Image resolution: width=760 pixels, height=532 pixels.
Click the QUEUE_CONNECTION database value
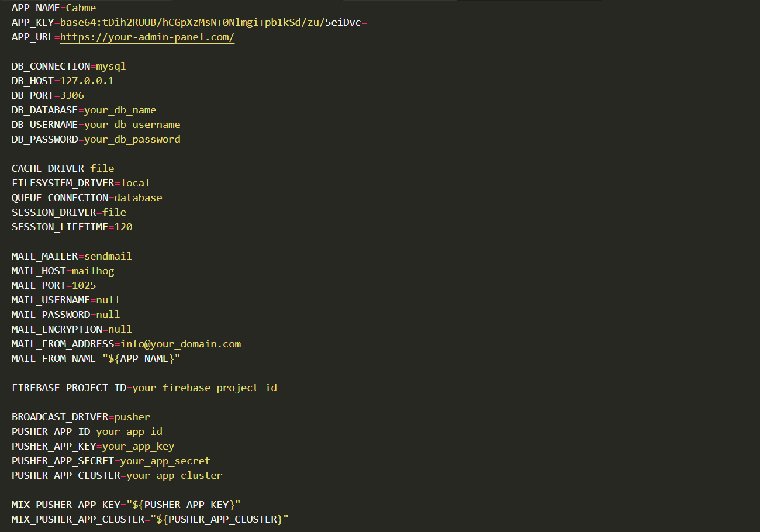coord(139,198)
